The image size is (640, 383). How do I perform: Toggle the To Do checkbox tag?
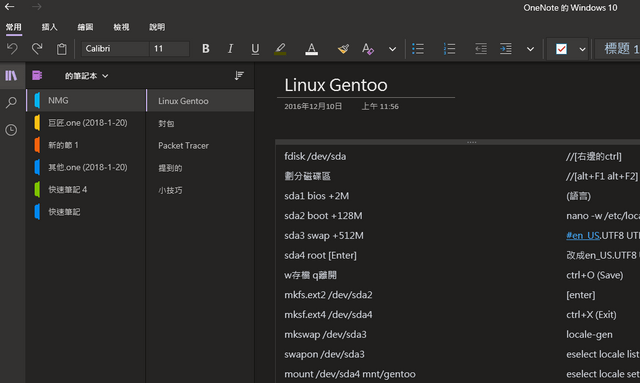coord(561,49)
